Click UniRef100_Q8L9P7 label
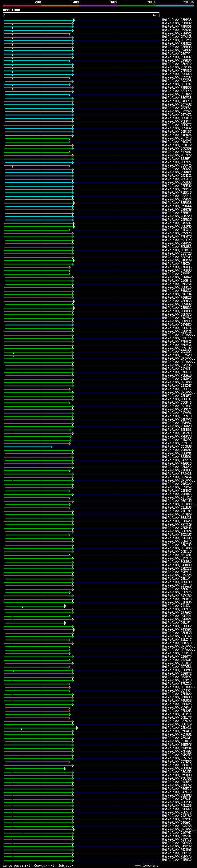The height and width of the screenshot is (868, 197). coord(177,162)
